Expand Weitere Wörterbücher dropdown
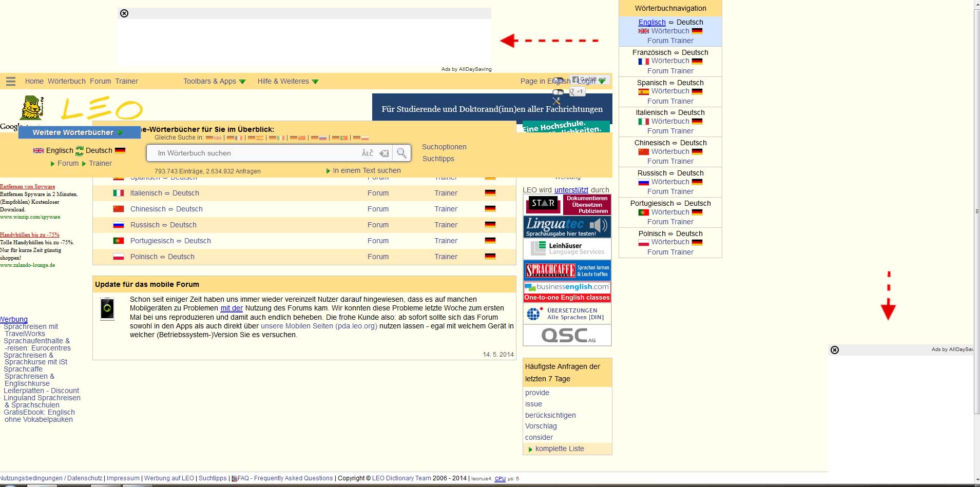The height and width of the screenshot is (487, 980). pyautogui.click(x=79, y=132)
